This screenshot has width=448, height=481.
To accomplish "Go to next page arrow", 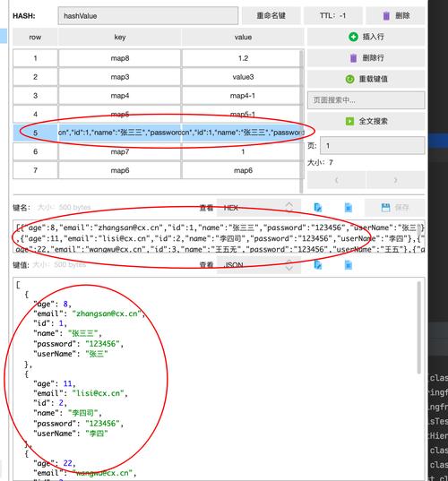I will 396,180.
